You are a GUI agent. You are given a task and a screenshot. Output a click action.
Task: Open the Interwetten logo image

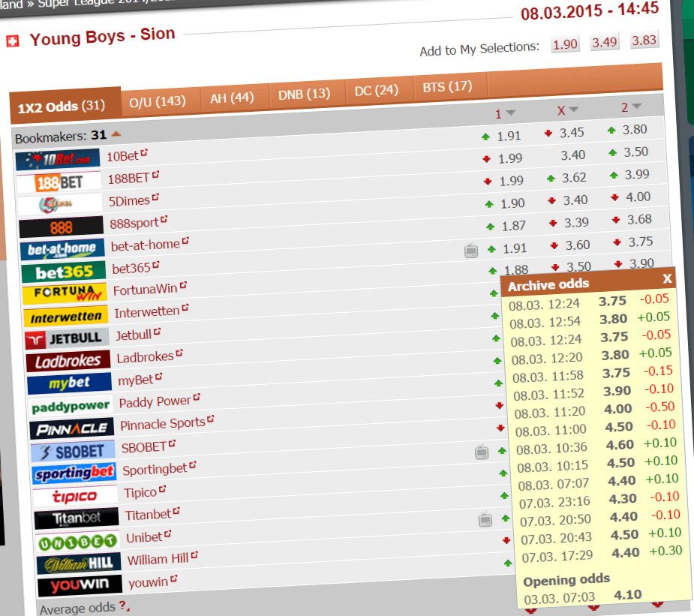66,317
